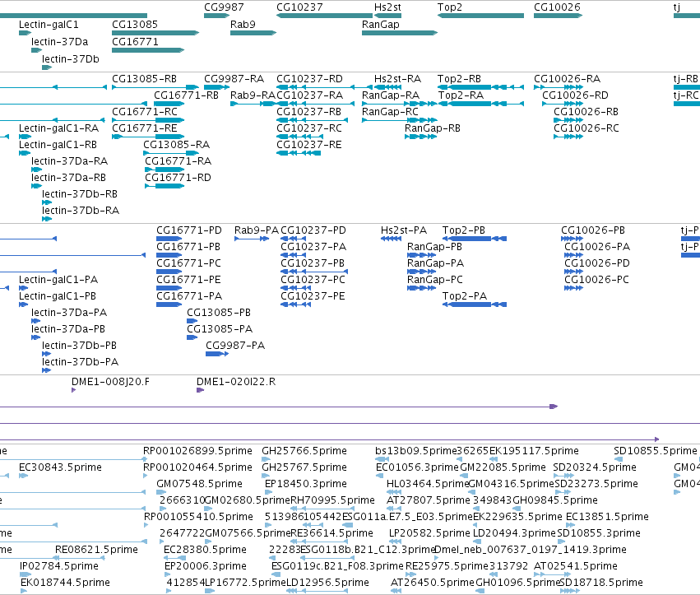Select transcript RanGap-RA

tap(391, 95)
